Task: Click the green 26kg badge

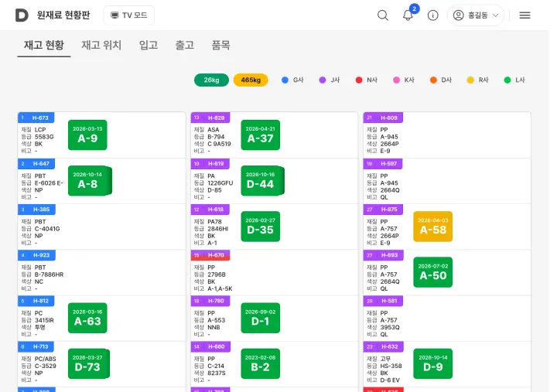Action: pos(211,80)
